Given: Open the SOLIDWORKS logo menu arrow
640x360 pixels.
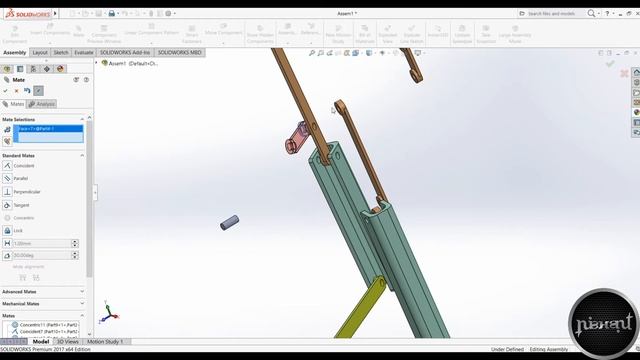Looking at the screenshot, I should 55,13.
